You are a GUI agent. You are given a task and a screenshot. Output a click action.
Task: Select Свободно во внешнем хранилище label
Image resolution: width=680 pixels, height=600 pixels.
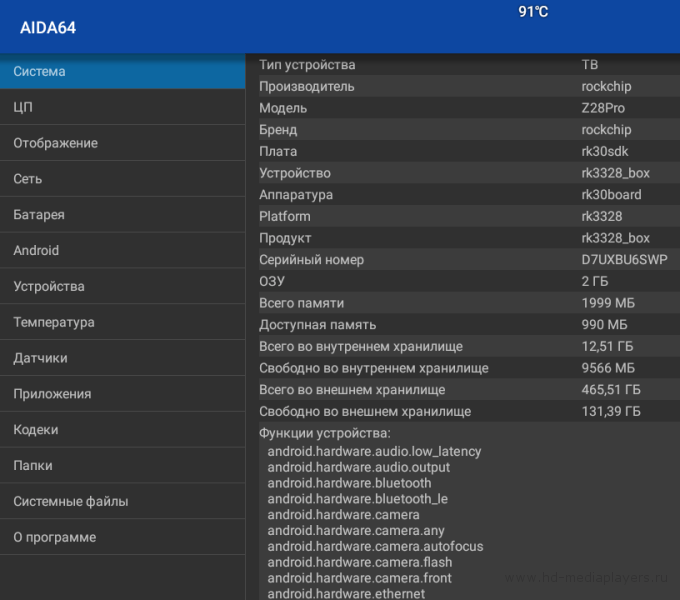click(x=365, y=411)
